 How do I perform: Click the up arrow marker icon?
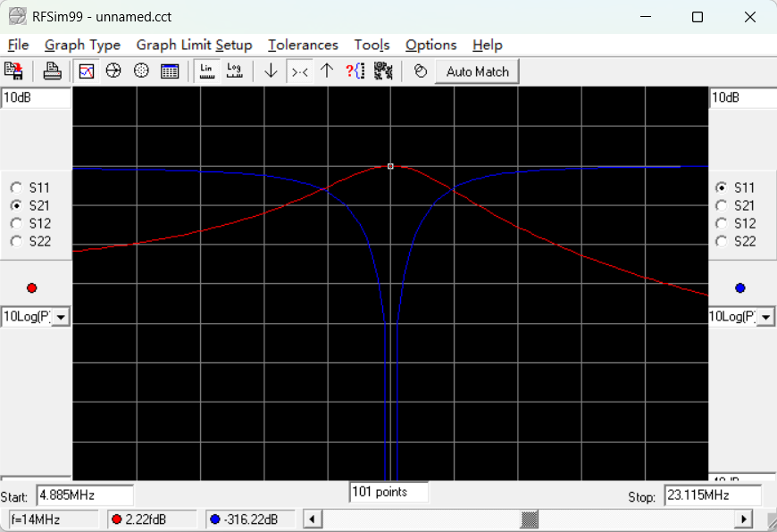click(327, 71)
